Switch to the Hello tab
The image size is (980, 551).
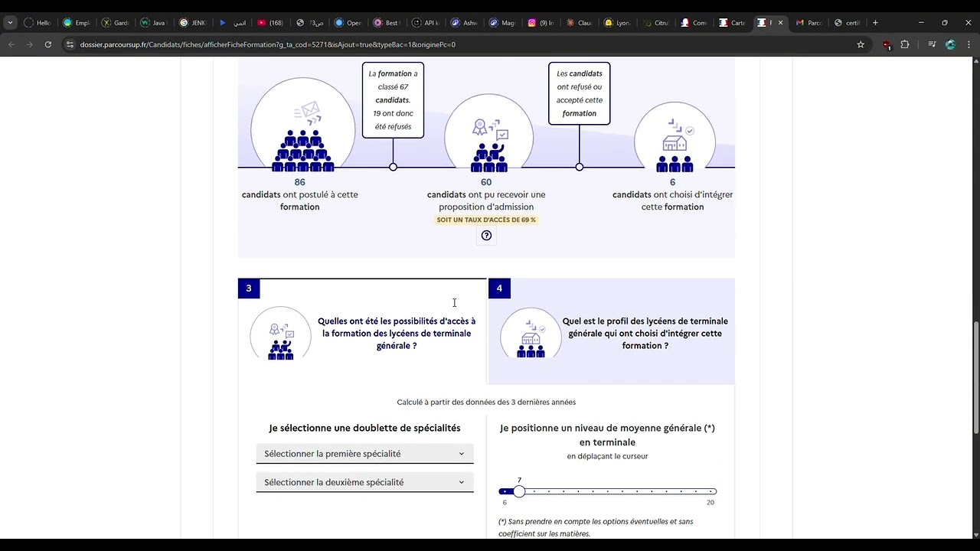[x=38, y=23]
